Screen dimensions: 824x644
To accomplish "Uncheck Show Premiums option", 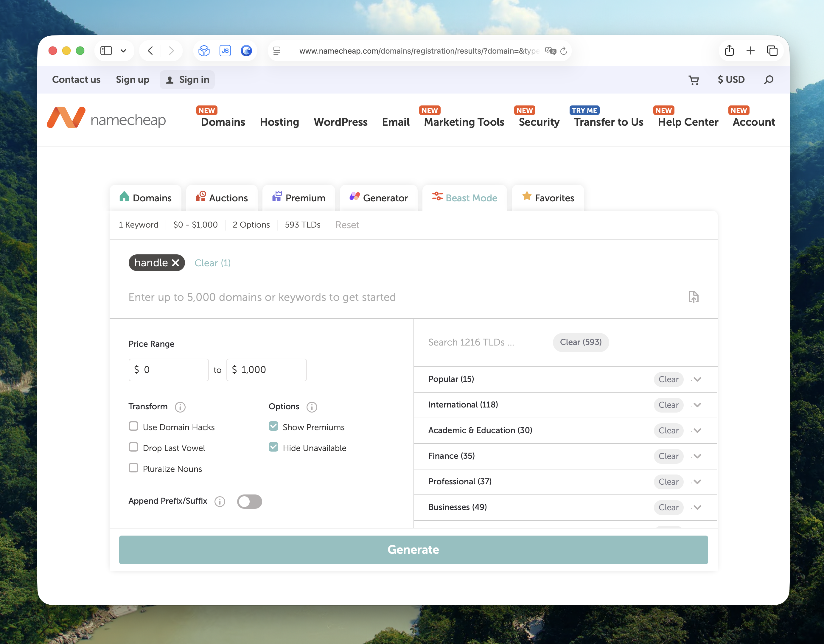I will tap(273, 426).
